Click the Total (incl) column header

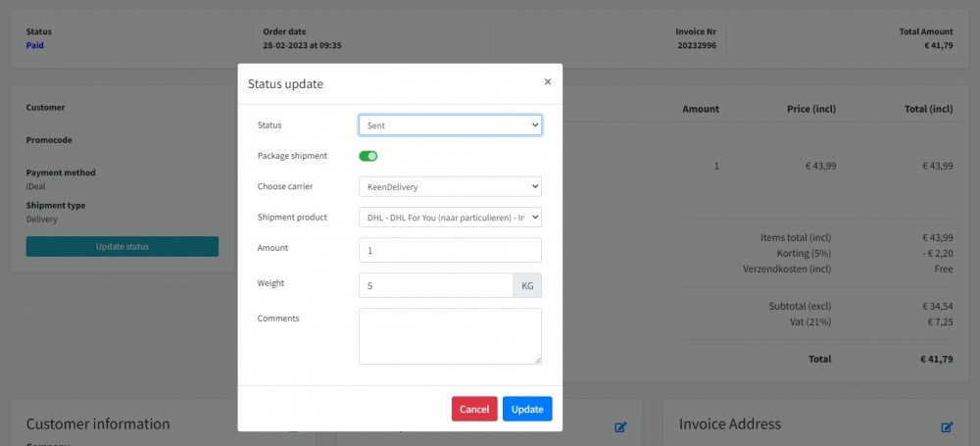pyautogui.click(x=929, y=109)
